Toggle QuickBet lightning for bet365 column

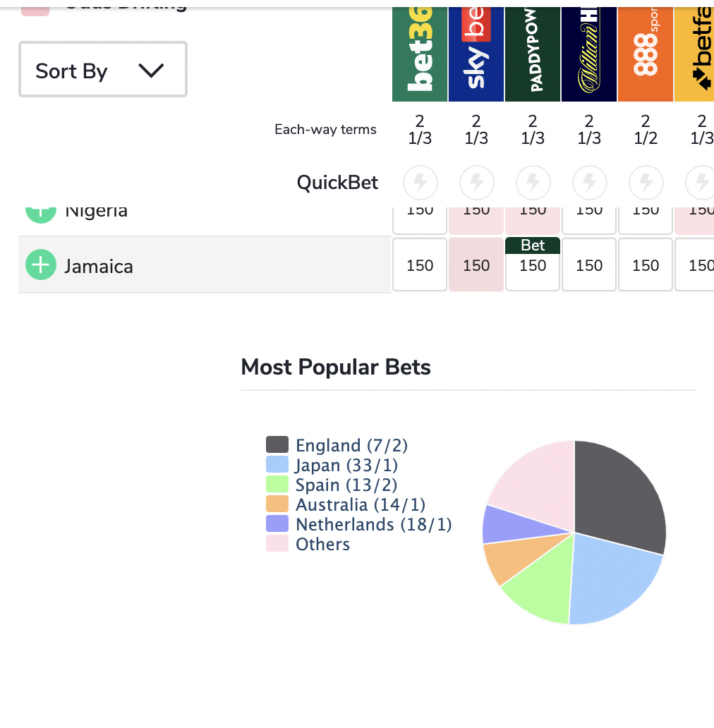(420, 183)
